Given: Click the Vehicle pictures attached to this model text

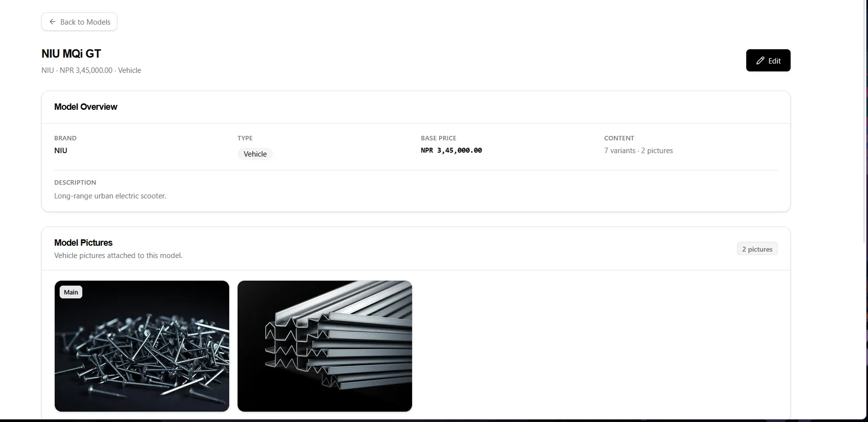Looking at the screenshot, I should (118, 256).
